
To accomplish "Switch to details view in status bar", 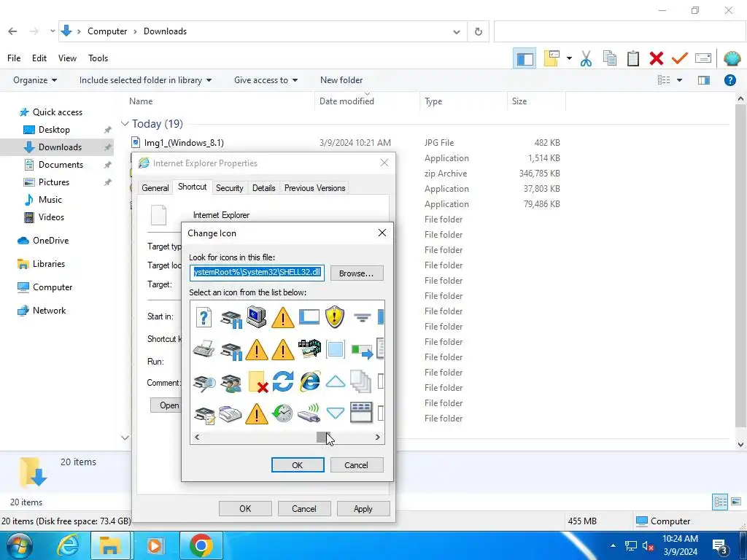I will [x=720, y=502].
